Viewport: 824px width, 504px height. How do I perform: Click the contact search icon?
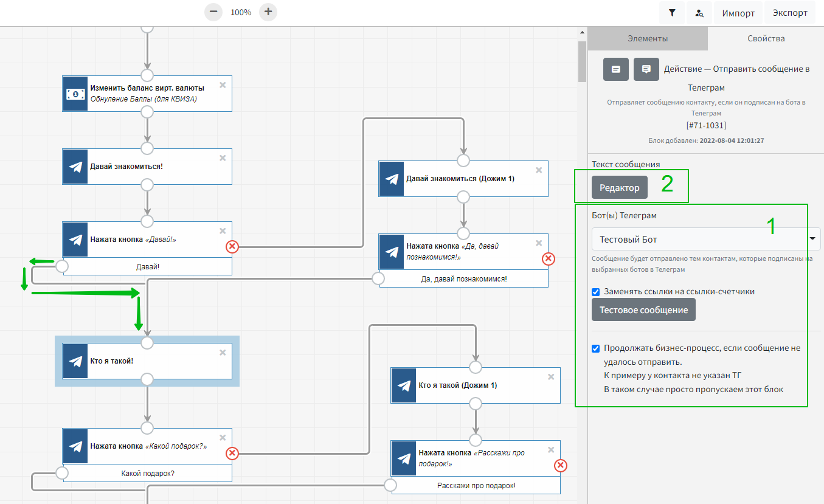(699, 13)
